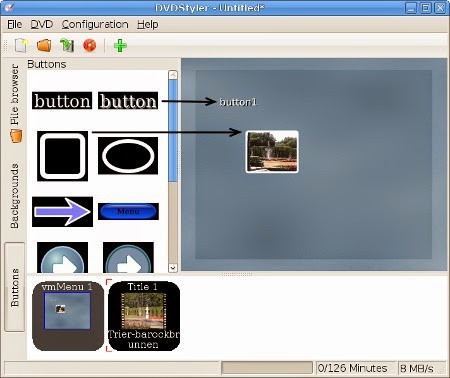Select the left round arrow button template
The image size is (450, 378).
coord(62,258)
